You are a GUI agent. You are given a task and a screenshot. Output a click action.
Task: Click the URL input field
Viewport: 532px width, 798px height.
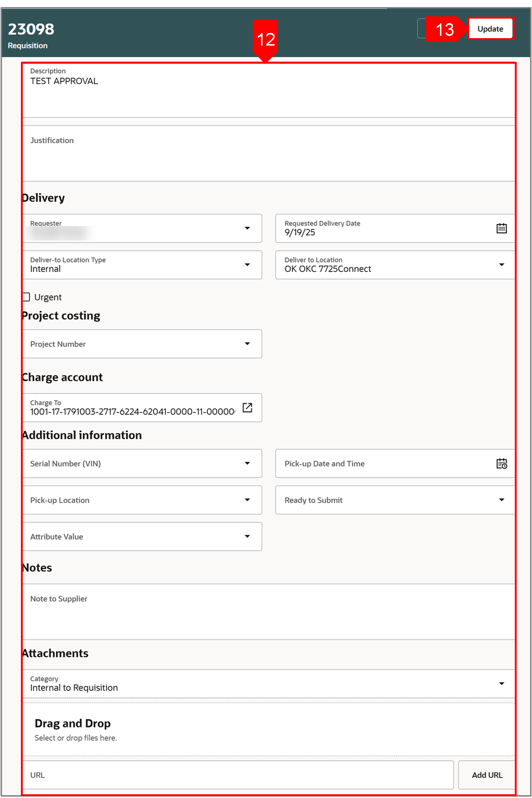point(238,775)
